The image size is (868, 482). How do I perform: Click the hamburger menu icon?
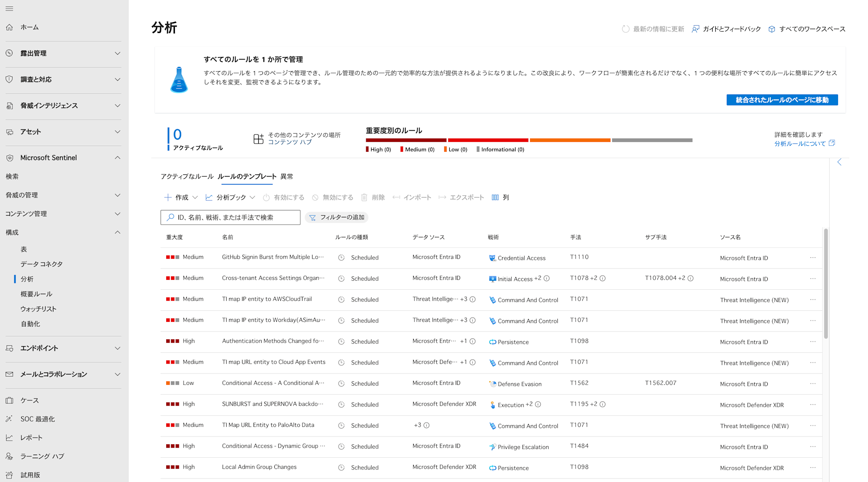(x=9, y=9)
